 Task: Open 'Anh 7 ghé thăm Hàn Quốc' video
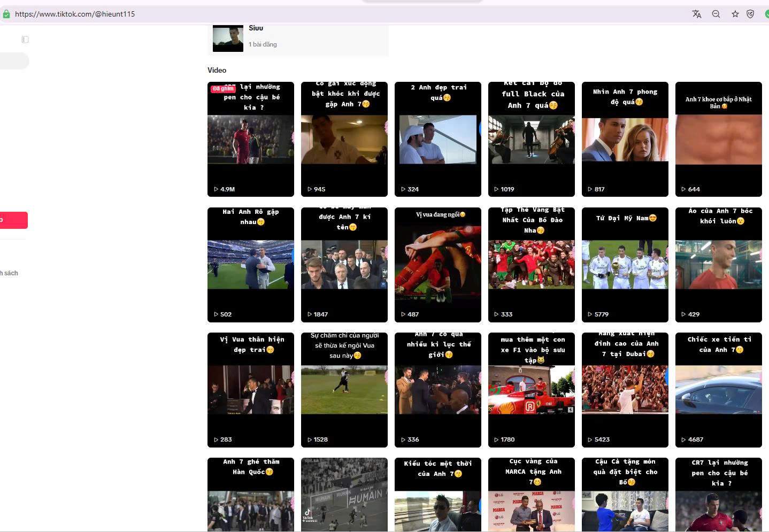pyautogui.click(x=251, y=495)
